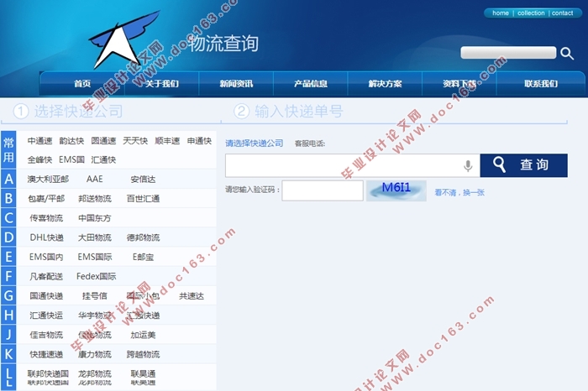The height and width of the screenshot is (391, 588).
Task: Choose E邮宝 courier
Action: pos(144,257)
